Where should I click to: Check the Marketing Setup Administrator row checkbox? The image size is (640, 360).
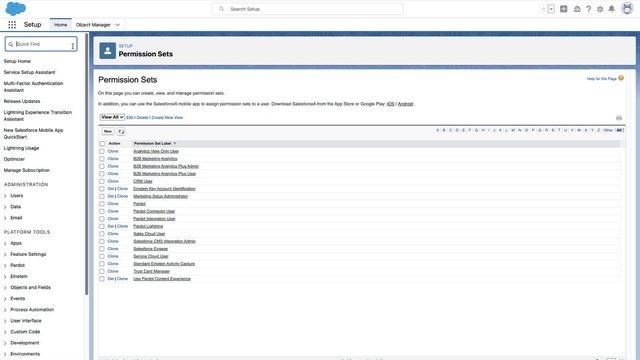102,196
